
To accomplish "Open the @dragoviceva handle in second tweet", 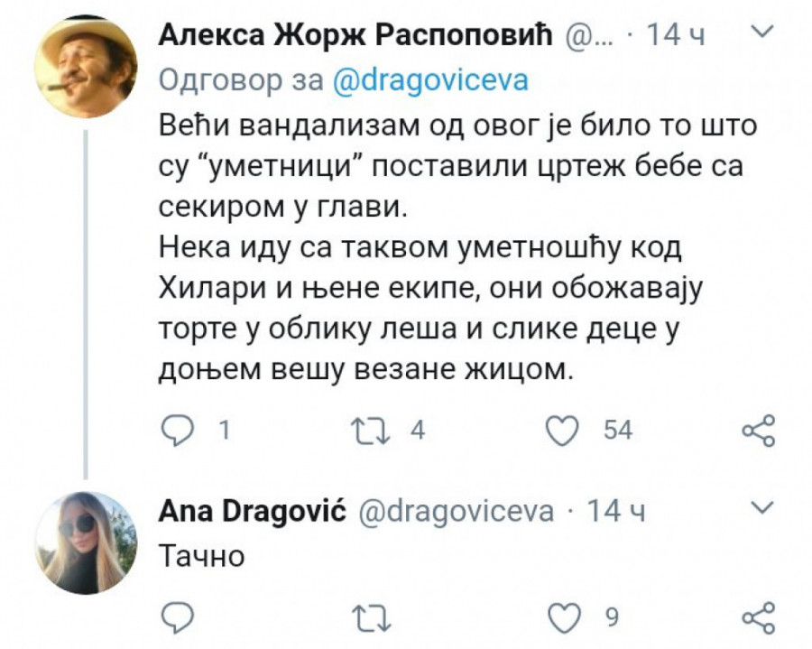I will (x=457, y=511).
